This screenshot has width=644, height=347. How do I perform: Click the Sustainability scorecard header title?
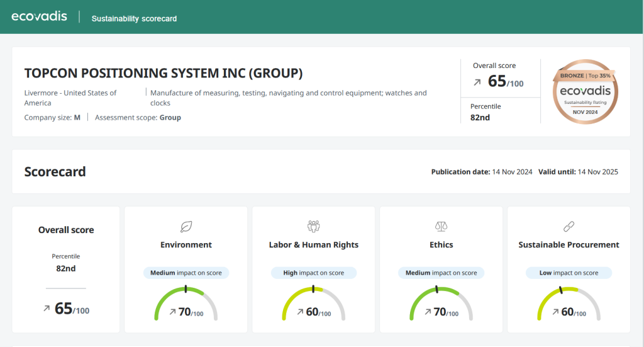134,18
